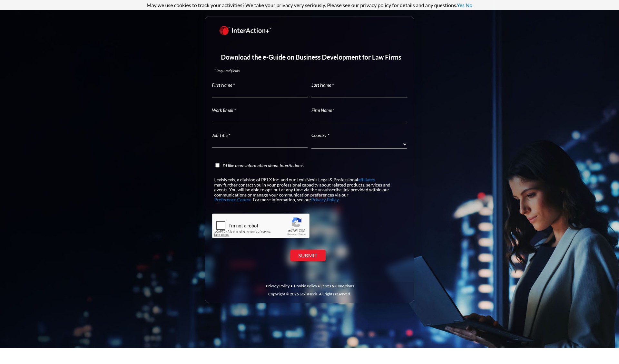The width and height of the screenshot is (619, 364).
Task: Click the Copyright 2025 LexisNexis text
Action: click(309, 294)
